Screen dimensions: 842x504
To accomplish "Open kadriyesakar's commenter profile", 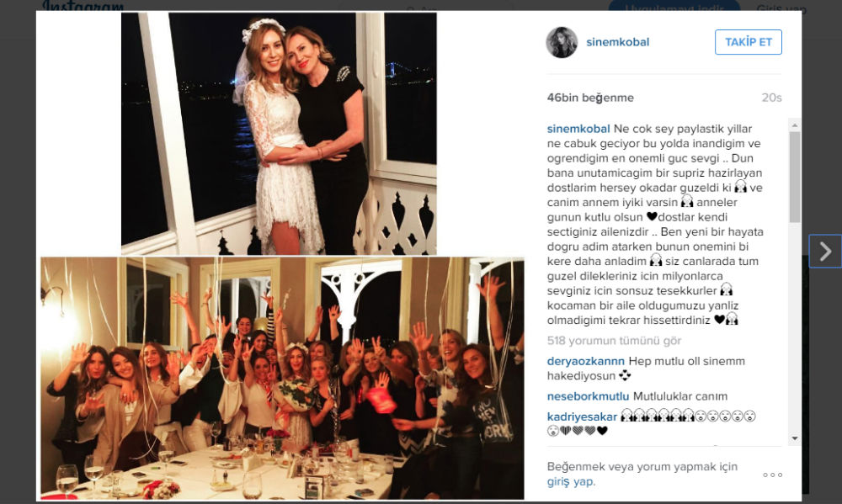I will coord(582,416).
